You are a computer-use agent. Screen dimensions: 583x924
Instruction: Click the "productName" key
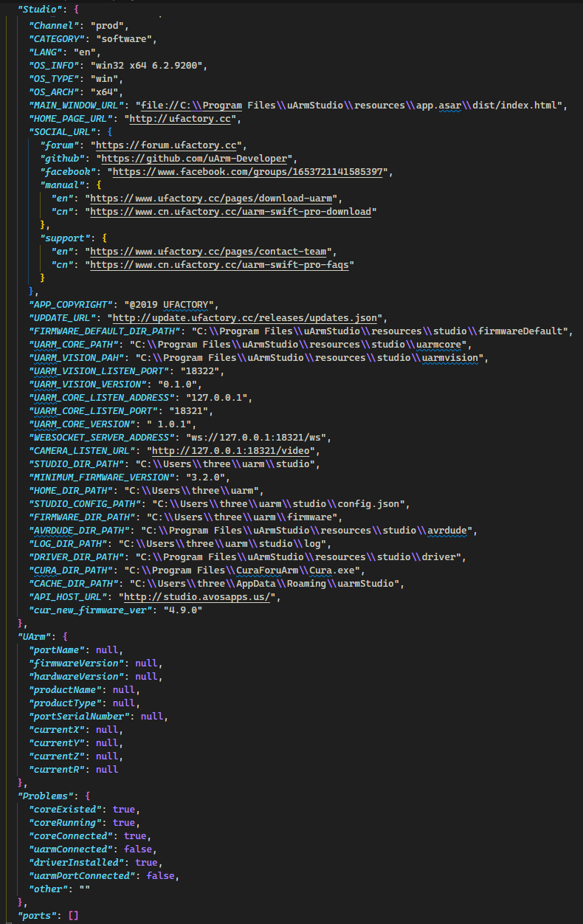click(x=64, y=689)
